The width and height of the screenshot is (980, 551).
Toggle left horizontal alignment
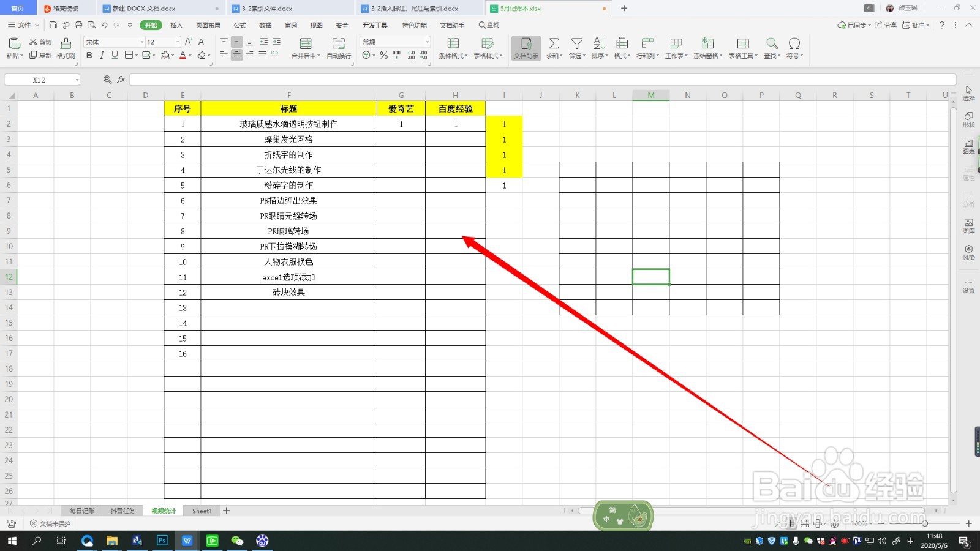[224, 55]
